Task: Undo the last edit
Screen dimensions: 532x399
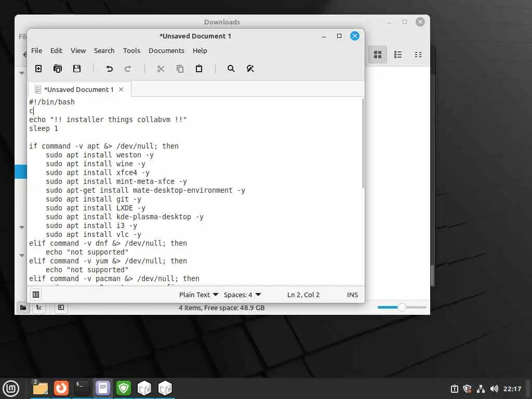Action: click(109, 69)
